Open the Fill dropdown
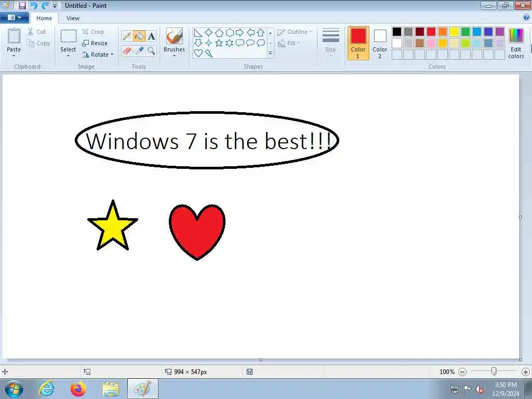This screenshot has height=399, width=532. tap(289, 43)
